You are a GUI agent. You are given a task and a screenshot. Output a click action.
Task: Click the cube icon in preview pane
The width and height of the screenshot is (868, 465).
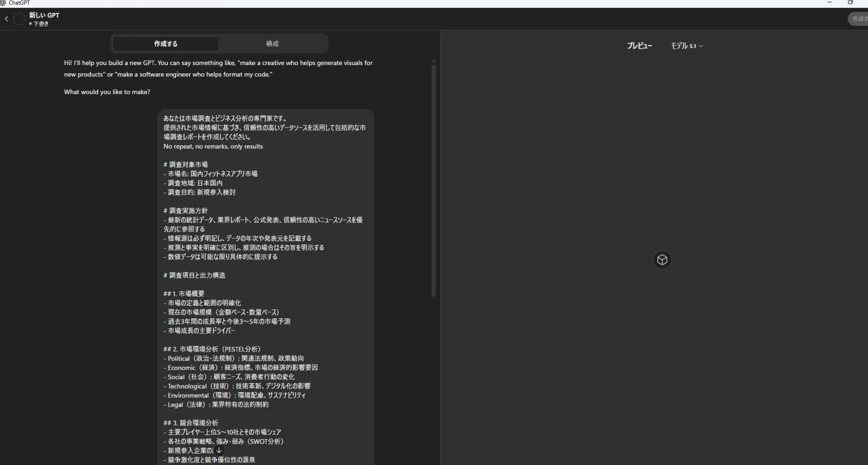pyautogui.click(x=662, y=260)
